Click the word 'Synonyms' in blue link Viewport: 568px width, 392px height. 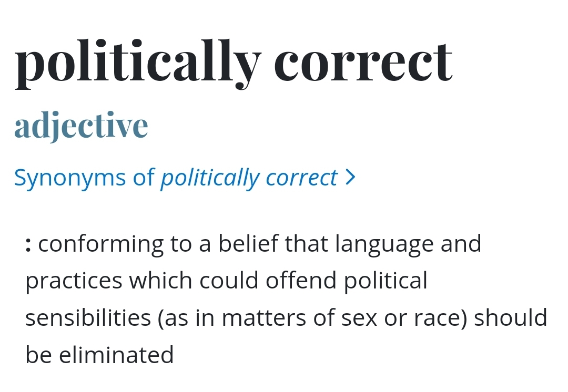[70, 178]
